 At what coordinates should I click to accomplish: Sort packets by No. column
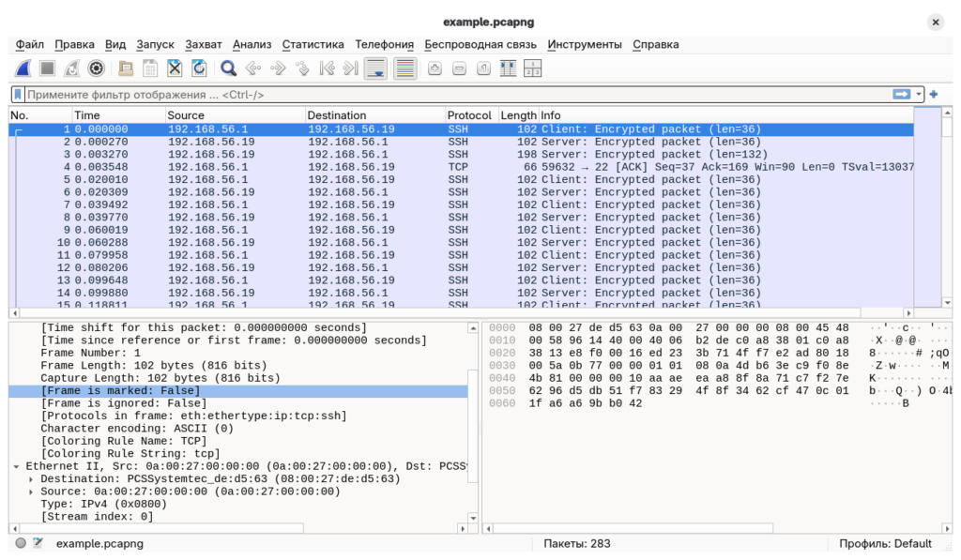[x=40, y=115]
